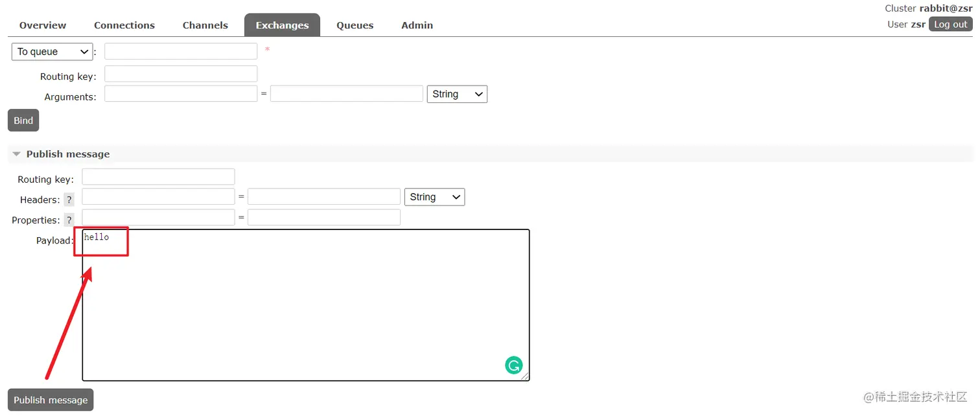Click the Headers value field
980x416 pixels.
[x=324, y=197]
